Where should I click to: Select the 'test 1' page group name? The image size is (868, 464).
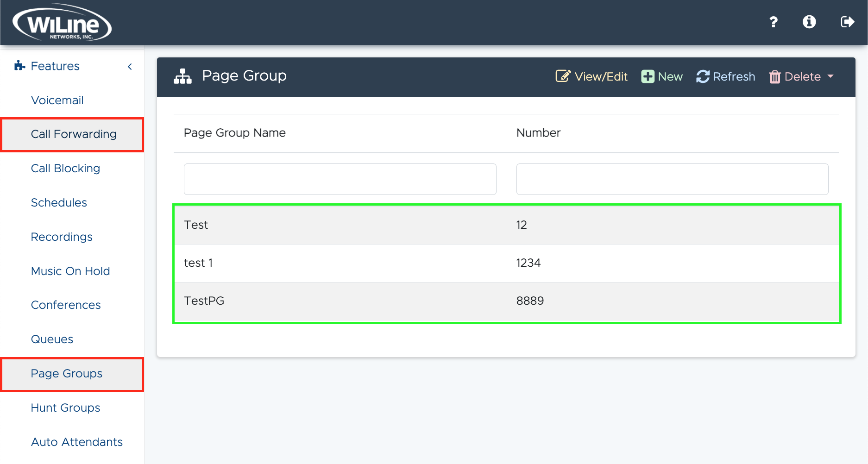pyautogui.click(x=198, y=263)
